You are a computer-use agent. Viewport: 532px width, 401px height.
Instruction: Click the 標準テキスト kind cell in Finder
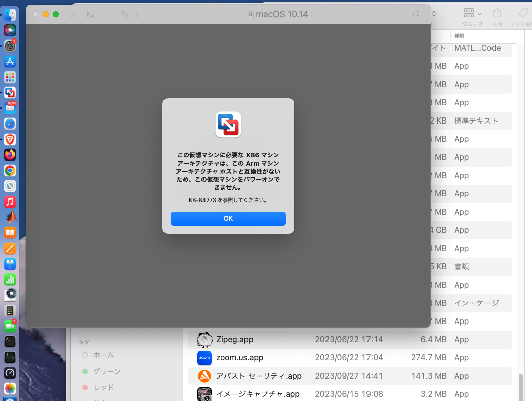click(x=476, y=121)
